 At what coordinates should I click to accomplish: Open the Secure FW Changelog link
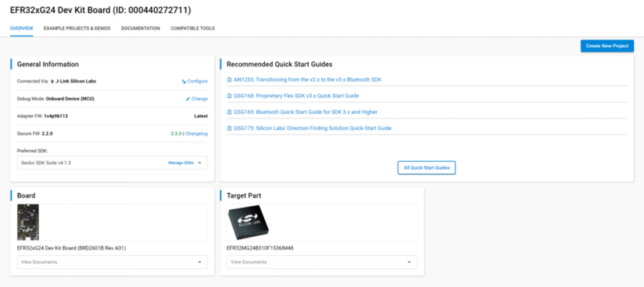[196, 133]
